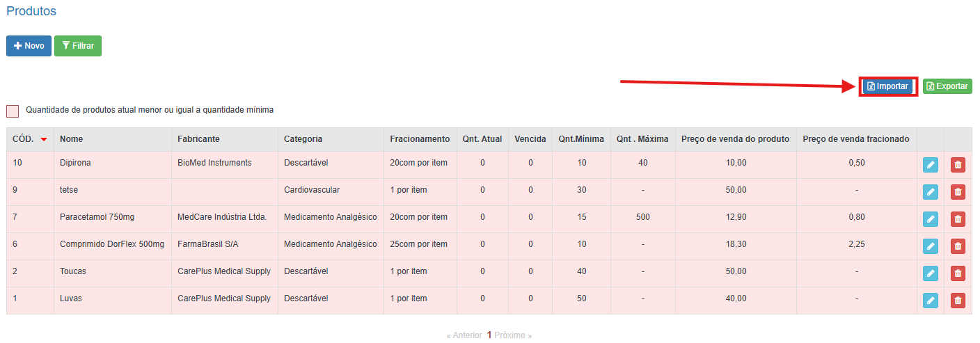Go to the Próximo page
The height and width of the screenshot is (343, 980).
[x=513, y=335]
